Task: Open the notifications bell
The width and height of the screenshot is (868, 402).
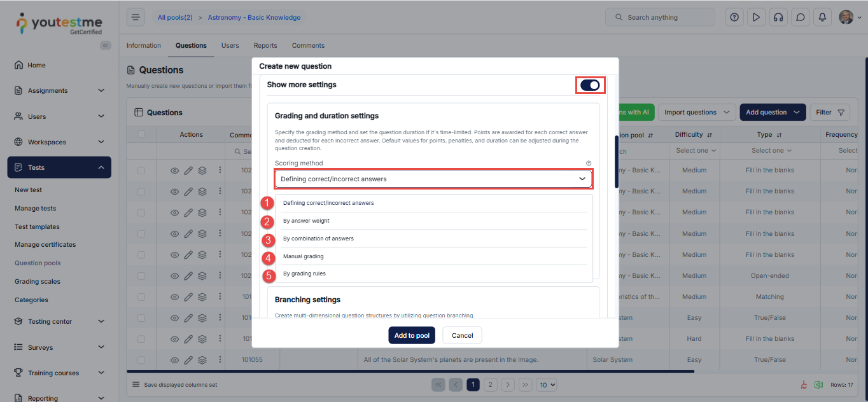Action: (823, 17)
